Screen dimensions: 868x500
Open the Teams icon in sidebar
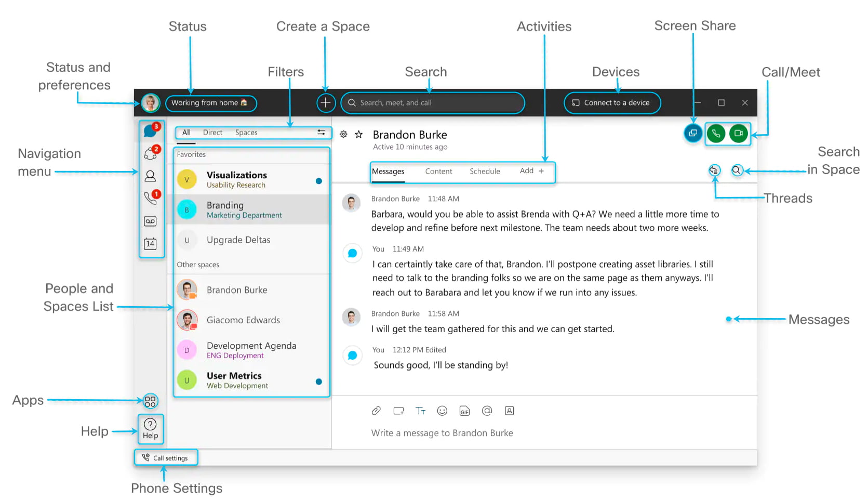151,153
